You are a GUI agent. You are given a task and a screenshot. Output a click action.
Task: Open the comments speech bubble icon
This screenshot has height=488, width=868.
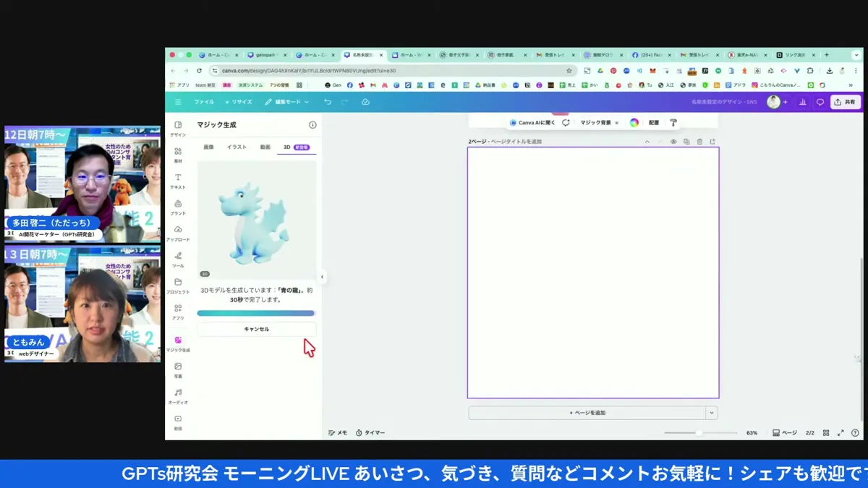[x=820, y=102]
